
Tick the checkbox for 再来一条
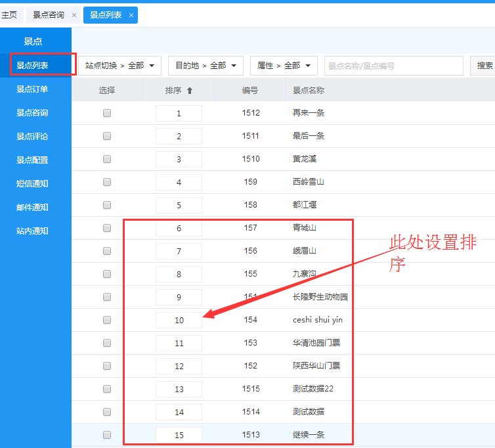[107, 113]
